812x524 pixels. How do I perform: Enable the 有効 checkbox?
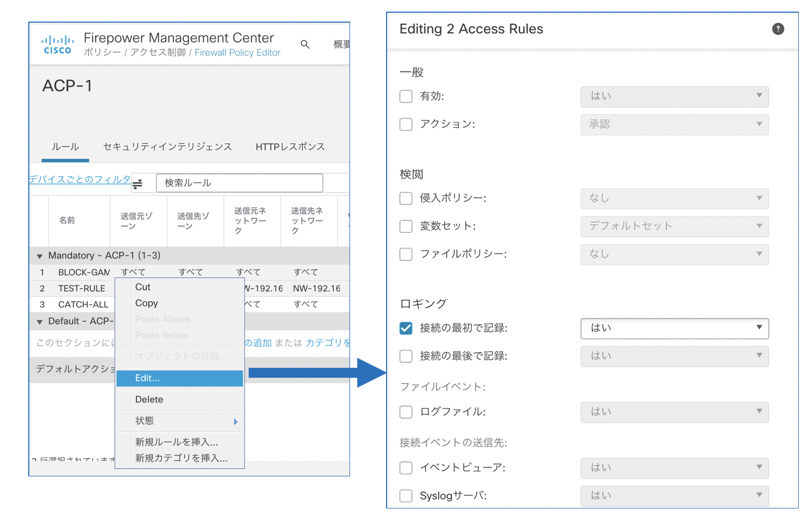pyautogui.click(x=406, y=96)
